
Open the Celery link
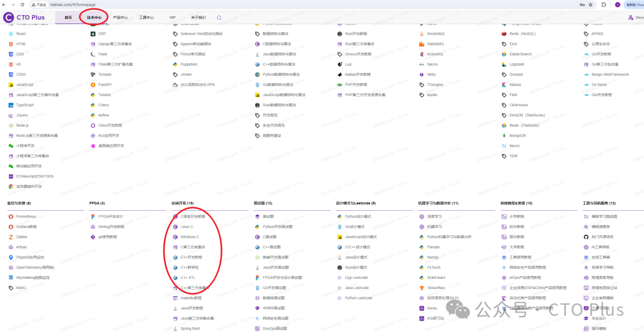104,105
